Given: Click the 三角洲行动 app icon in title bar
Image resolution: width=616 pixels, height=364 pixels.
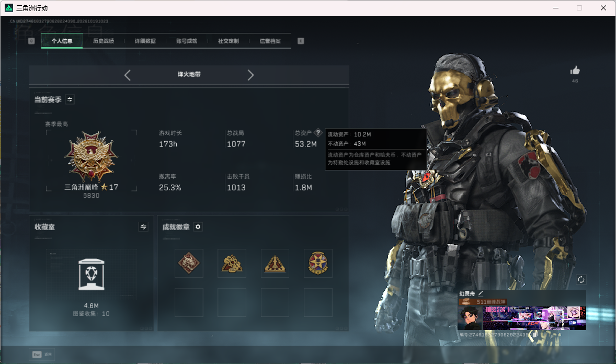Looking at the screenshot, I should (9, 8).
